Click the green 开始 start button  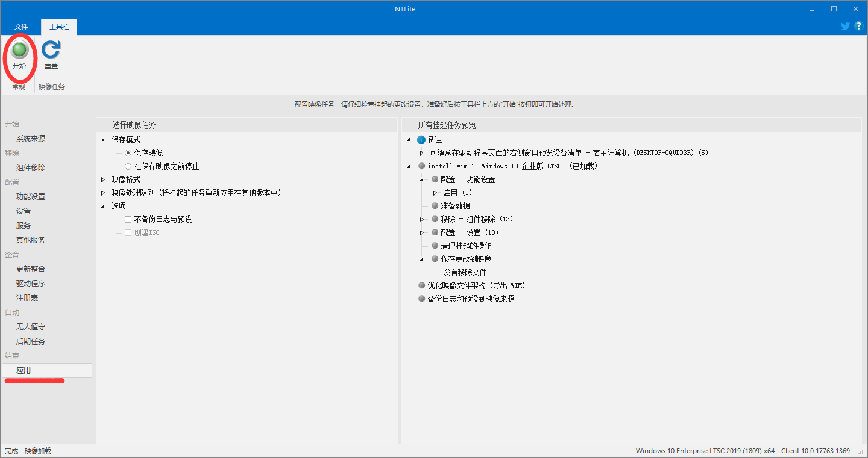pyautogui.click(x=19, y=56)
